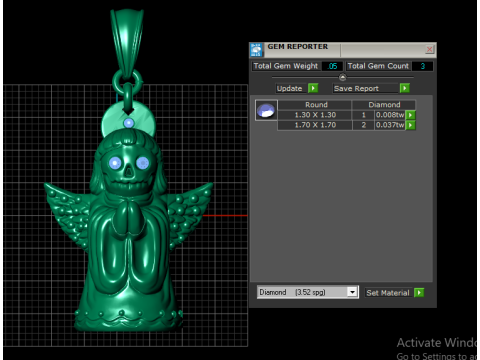Click the Set Material button label
This screenshot has height=360, width=480.
click(388, 293)
